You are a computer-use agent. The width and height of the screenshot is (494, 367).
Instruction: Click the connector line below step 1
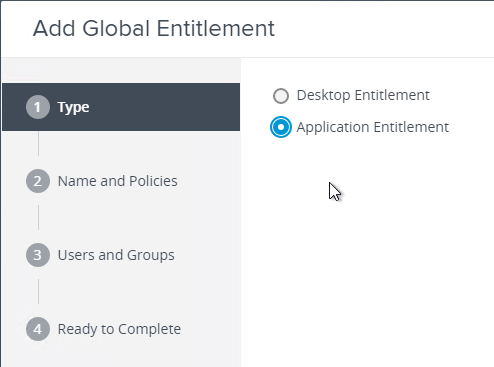(x=38, y=143)
